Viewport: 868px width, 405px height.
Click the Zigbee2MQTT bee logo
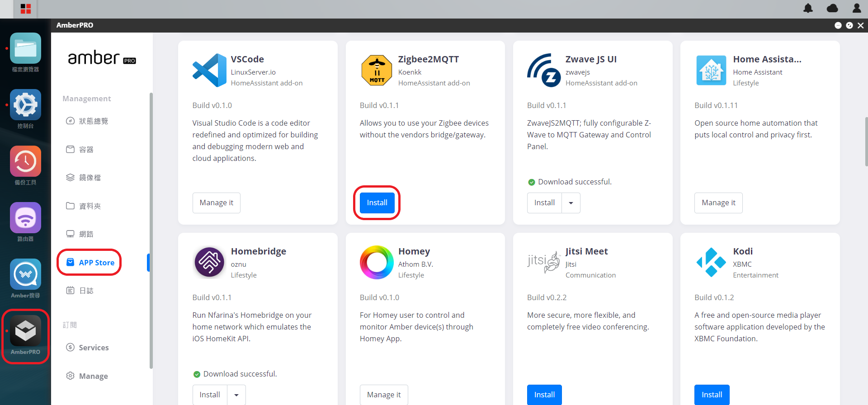click(x=377, y=70)
